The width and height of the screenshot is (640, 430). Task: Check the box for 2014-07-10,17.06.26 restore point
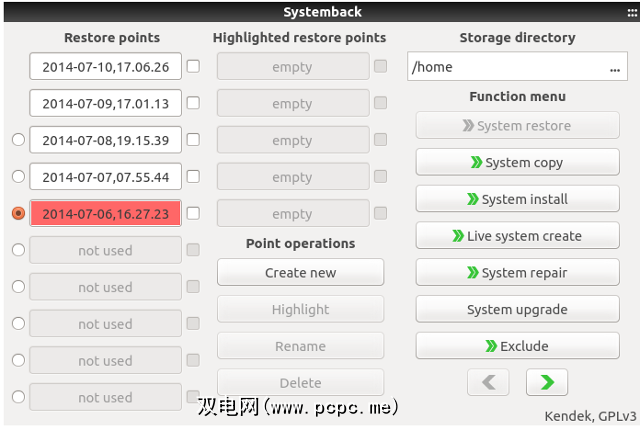pos(193,67)
